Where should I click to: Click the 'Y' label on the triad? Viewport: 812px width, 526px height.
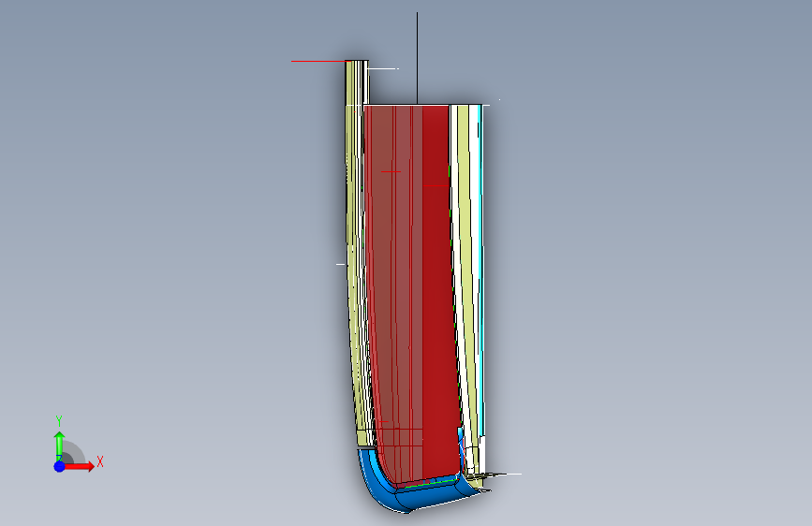[59, 421]
